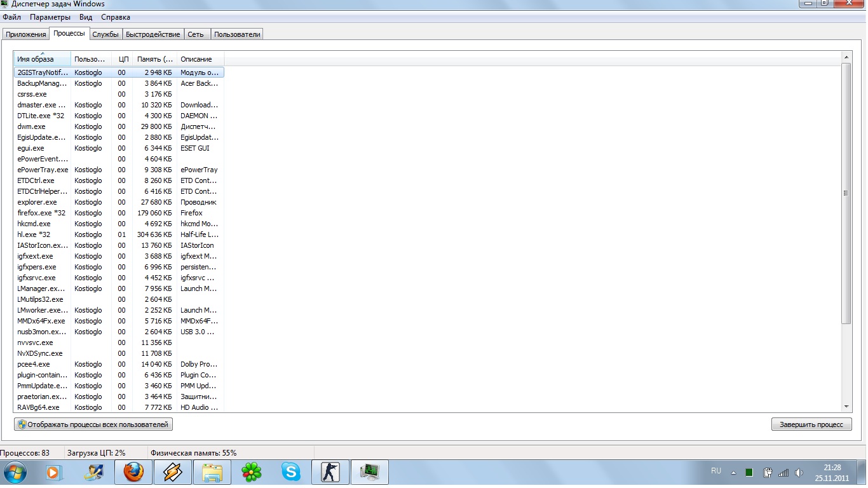Switch to Counter-Strike taskbar icon
The width and height of the screenshot is (868, 488).
(330, 472)
